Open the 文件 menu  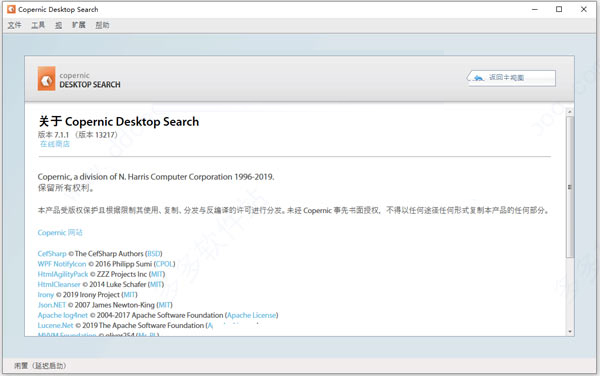pos(15,25)
